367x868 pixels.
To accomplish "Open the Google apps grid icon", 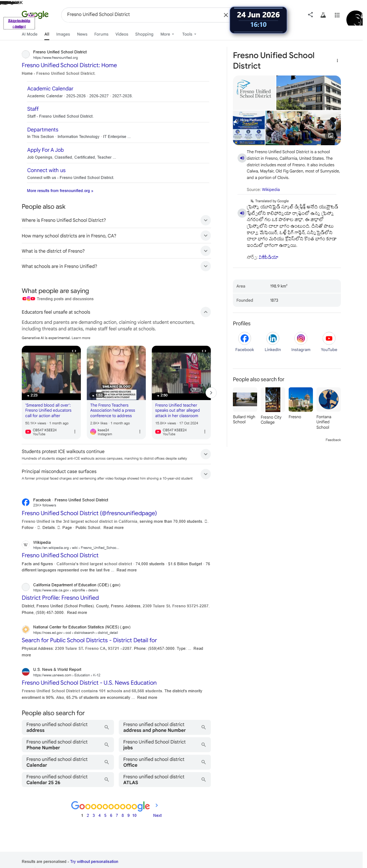I will [x=337, y=15].
